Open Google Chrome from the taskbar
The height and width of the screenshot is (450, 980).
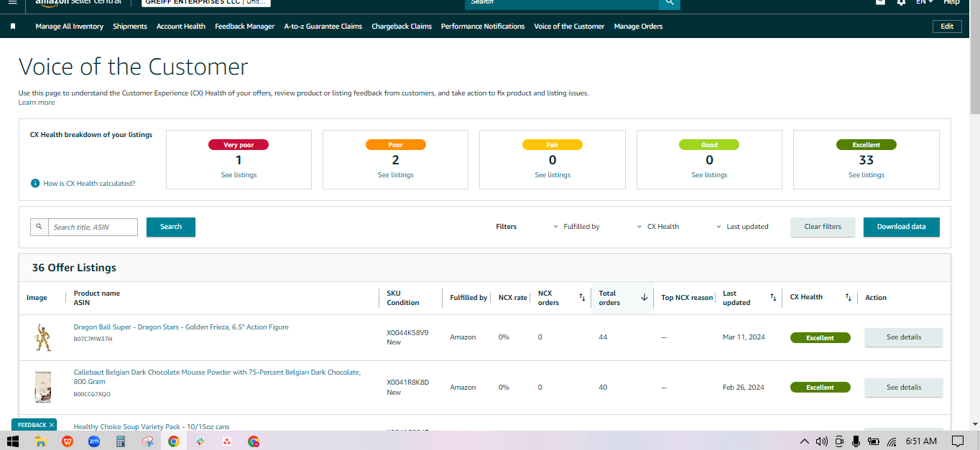click(x=173, y=441)
